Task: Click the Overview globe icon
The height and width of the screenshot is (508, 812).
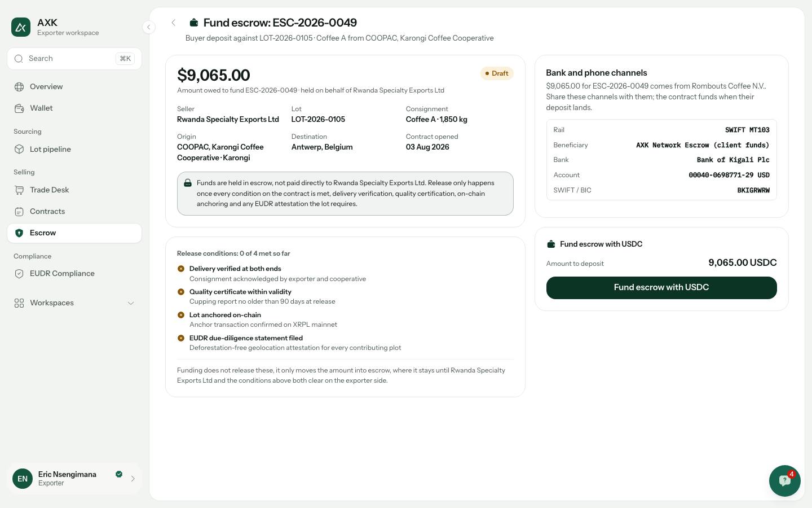Action: click(x=19, y=87)
